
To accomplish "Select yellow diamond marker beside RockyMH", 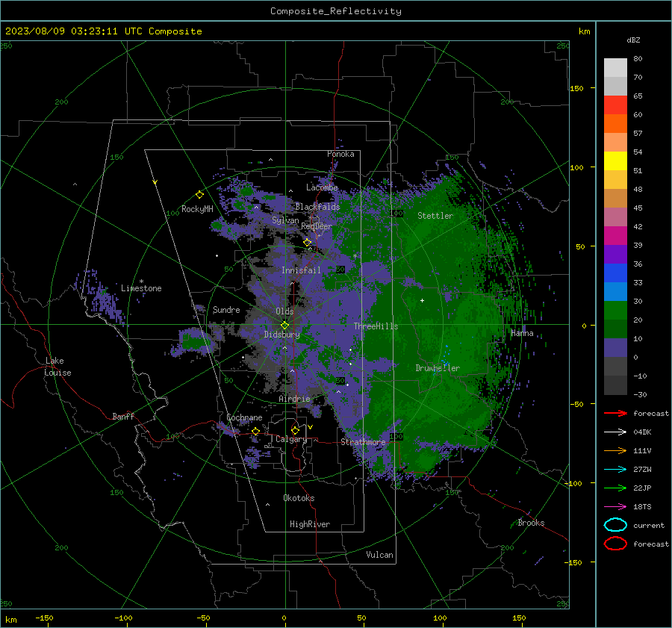I will (x=199, y=195).
